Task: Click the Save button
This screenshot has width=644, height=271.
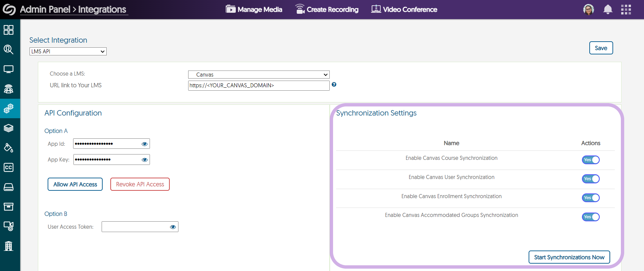Action: pos(601,48)
